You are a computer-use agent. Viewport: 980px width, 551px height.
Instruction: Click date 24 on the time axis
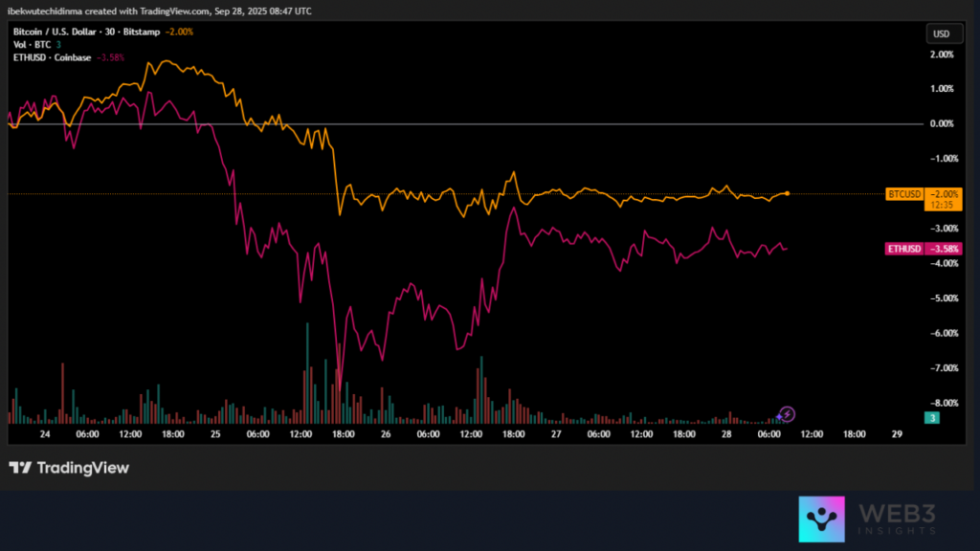(x=45, y=433)
